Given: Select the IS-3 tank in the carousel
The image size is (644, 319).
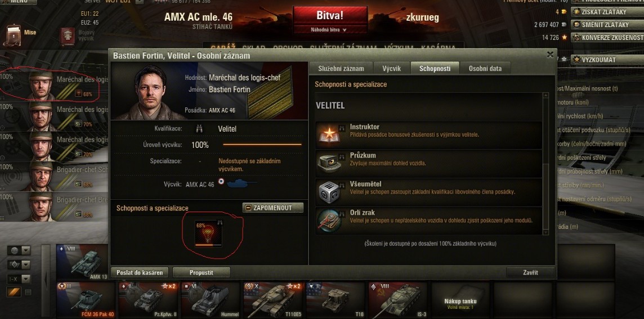Looking at the screenshot, I should point(399,300).
